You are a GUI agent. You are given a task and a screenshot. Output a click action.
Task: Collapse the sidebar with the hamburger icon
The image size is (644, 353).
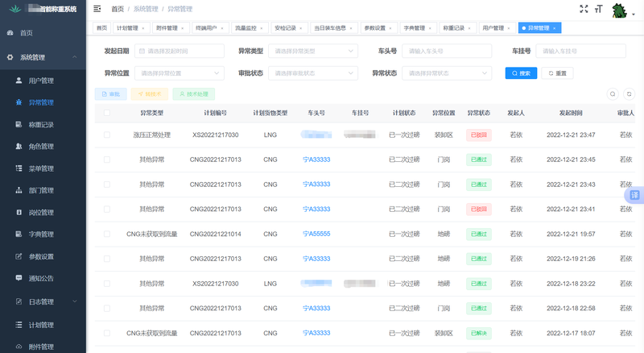click(97, 9)
